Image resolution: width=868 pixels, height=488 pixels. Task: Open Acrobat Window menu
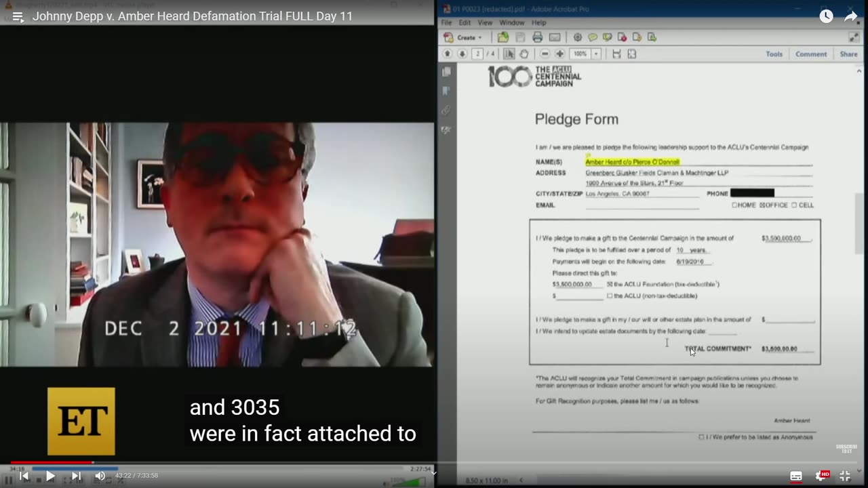pos(512,22)
